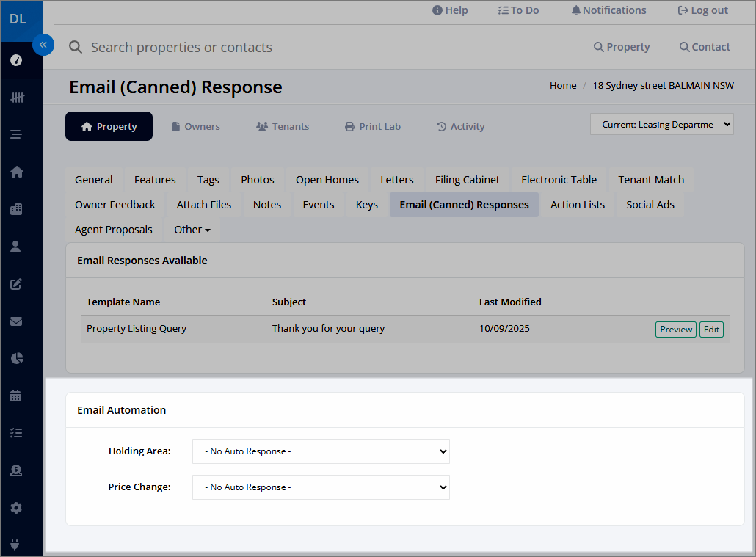Open the Attach Files sub-tab
756x557 pixels.
204,205
